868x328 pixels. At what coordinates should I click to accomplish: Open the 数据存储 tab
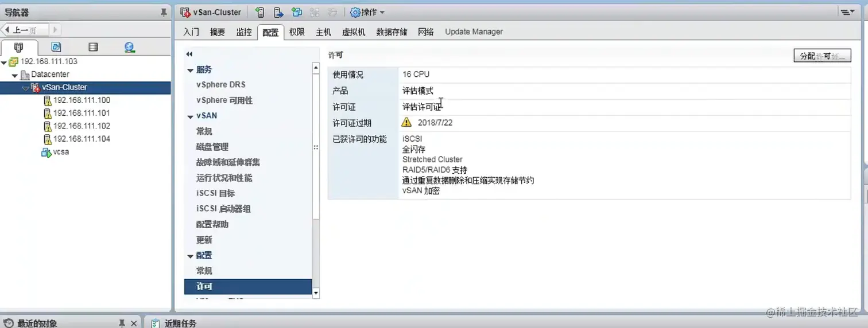pos(392,32)
